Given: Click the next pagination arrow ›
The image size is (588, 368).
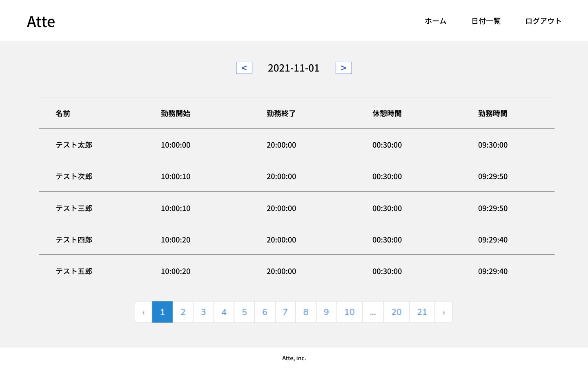Looking at the screenshot, I should click(443, 312).
